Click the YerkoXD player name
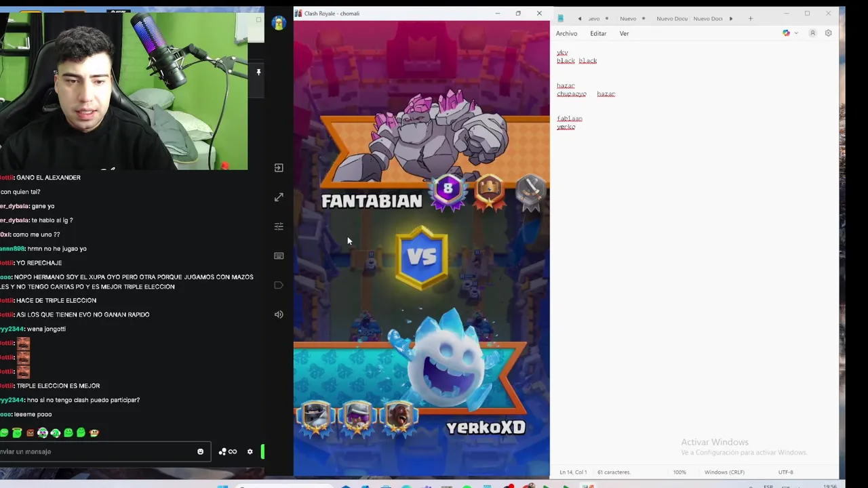The height and width of the screenshot is (488, 868). coord(486,427)
